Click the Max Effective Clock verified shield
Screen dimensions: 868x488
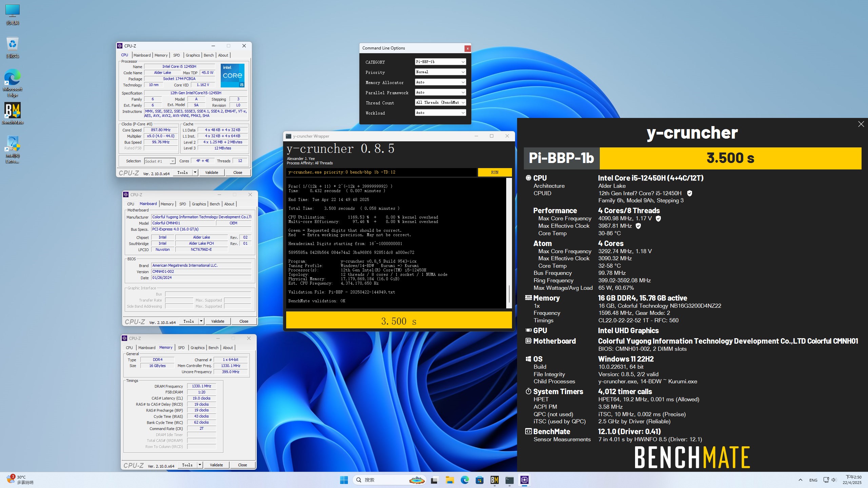click(638, 226)
